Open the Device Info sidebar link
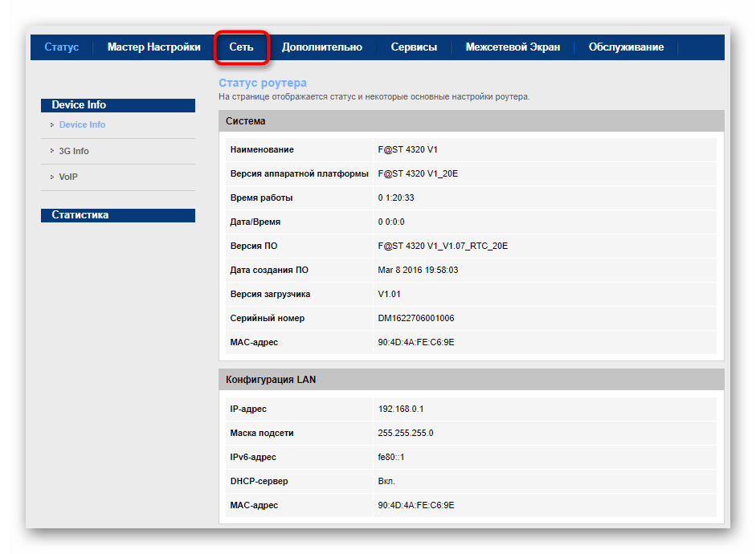This screenshot has width=756, height=554. [82, 124]
